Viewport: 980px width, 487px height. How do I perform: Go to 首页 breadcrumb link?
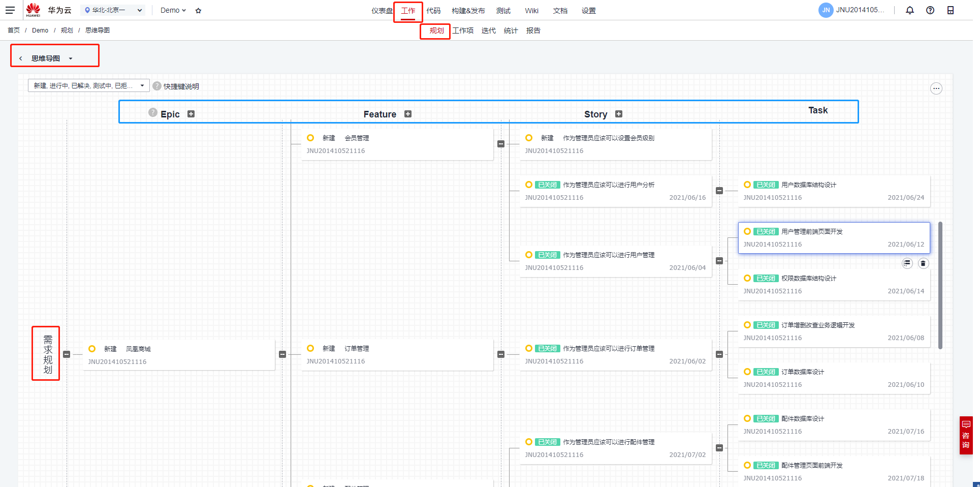[14, 31]
